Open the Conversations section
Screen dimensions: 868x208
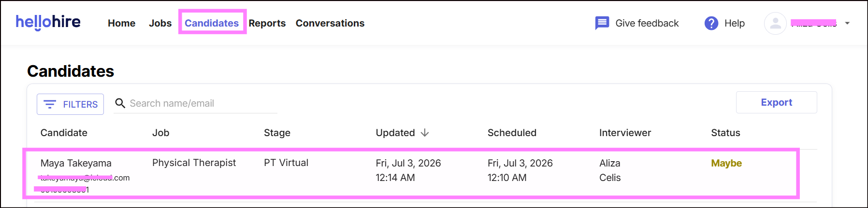click(x=330, y=23)
